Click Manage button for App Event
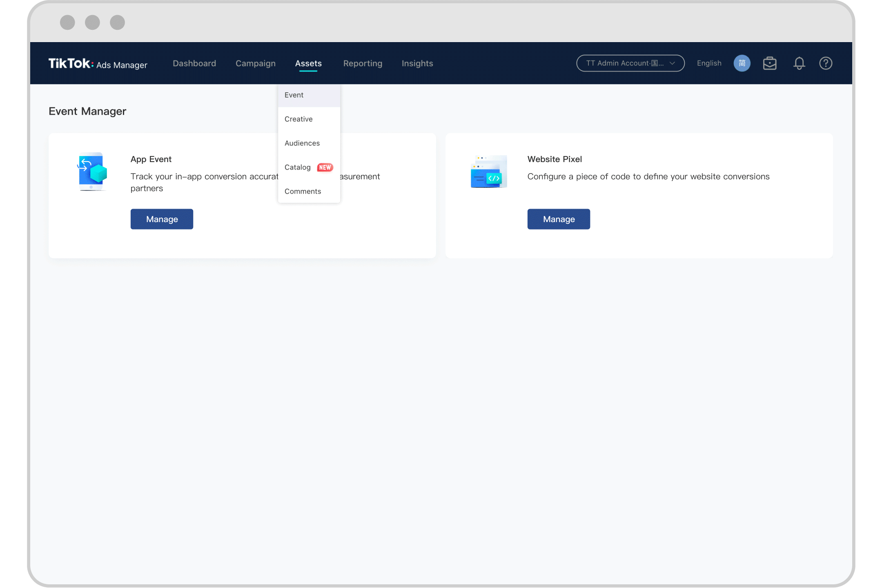The image size is (882, 588). click(162, 219)
